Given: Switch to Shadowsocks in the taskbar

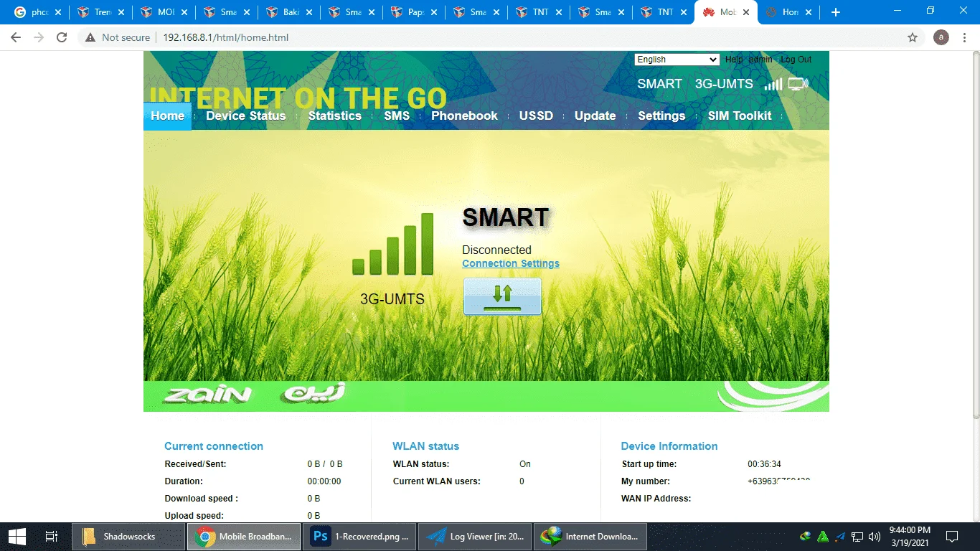Looking at the screenshot, I should (x=128, y=536).
